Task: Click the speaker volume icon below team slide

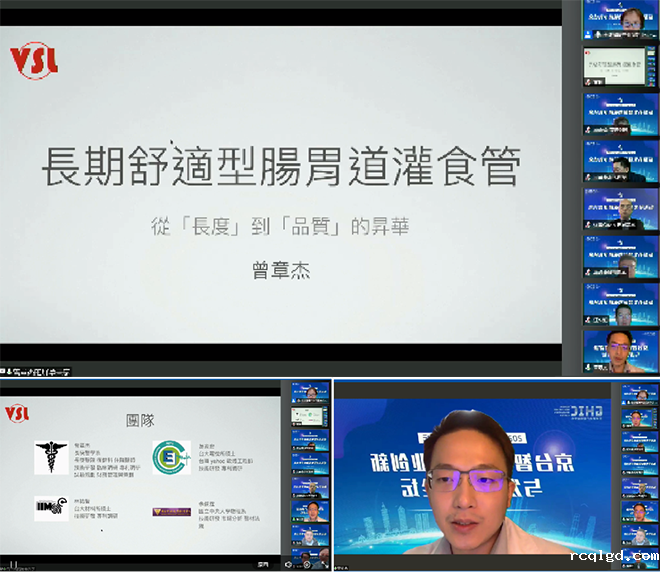Action: tap(289, 564)
